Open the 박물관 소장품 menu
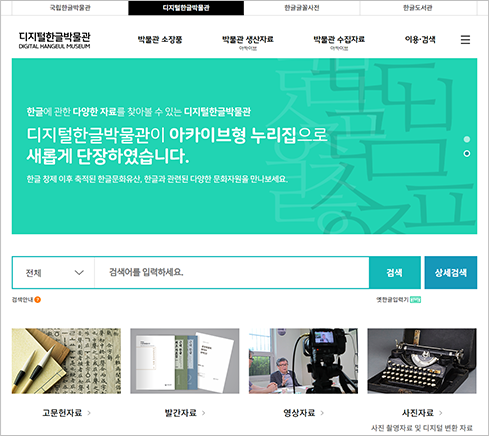 pyautogui.click(x=160, y=40)
